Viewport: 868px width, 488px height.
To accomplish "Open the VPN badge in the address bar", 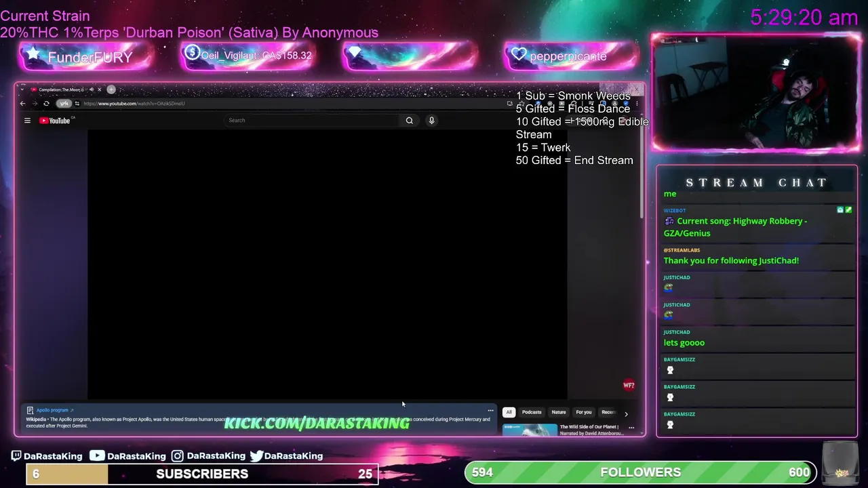I will pyautogui.click(x=64, y=104).
